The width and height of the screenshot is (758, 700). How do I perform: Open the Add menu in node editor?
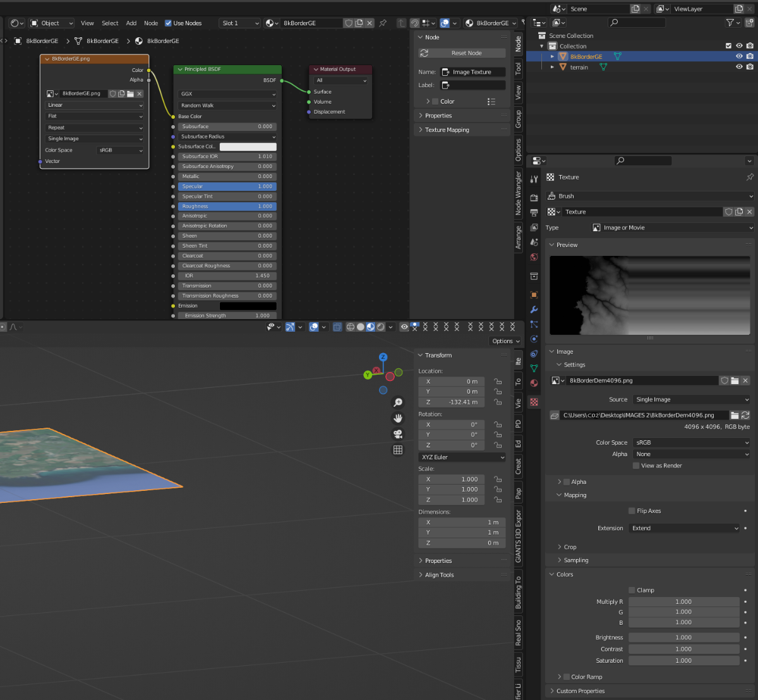click(x=131, y=23)
